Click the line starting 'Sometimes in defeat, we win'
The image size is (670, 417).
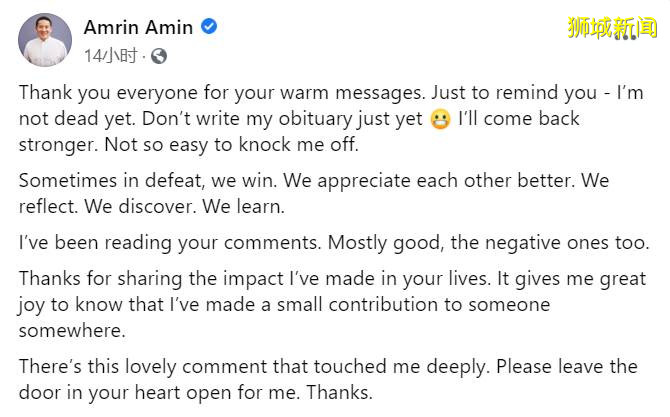(x=328, y=180)
